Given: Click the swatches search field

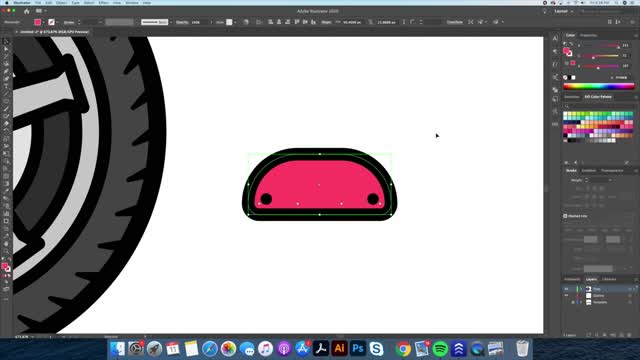Looking at the screenshot, I should pos(599,107).
